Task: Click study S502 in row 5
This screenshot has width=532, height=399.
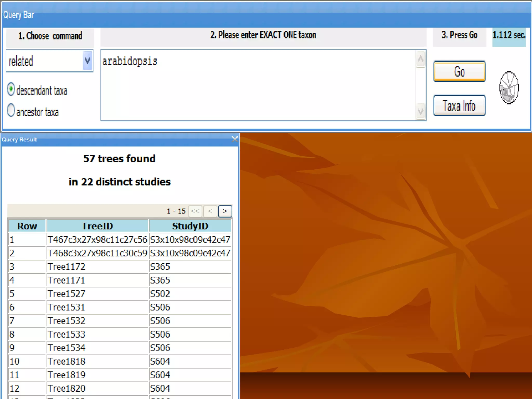Action: pyautogui.click(x=160, y=294)
